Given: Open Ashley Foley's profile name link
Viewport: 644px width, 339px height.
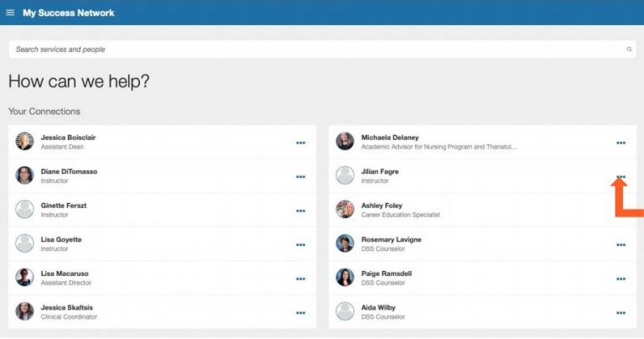Looking at the screenshot, I should tap(380, 206).
